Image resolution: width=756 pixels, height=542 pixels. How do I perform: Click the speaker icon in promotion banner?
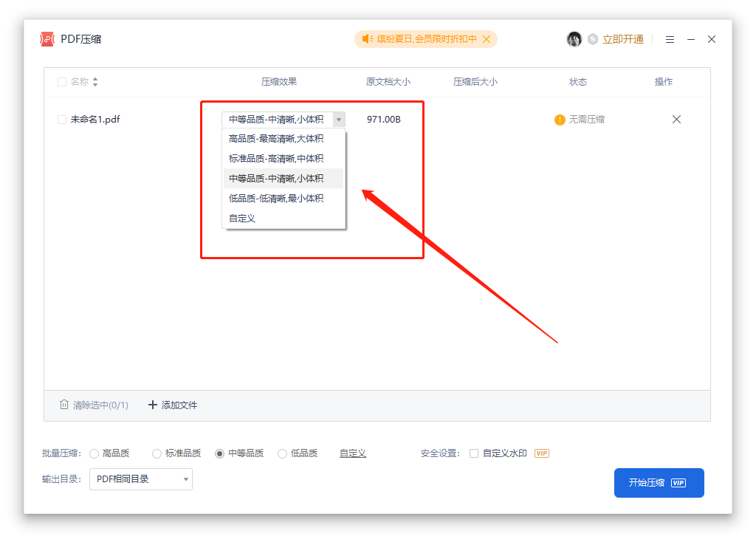[368, 39]
